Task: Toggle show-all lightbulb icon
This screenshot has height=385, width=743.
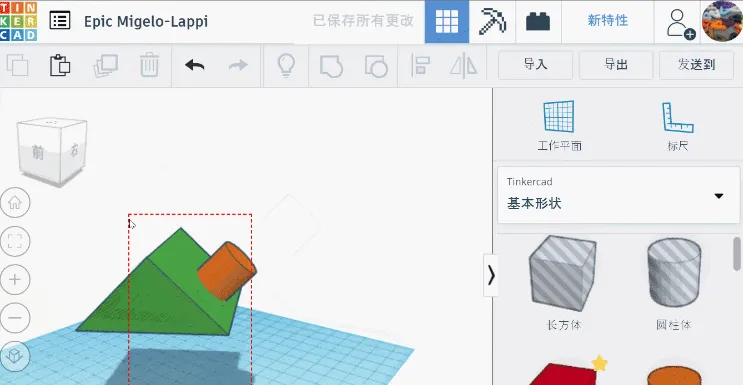Action: point(286,65)
